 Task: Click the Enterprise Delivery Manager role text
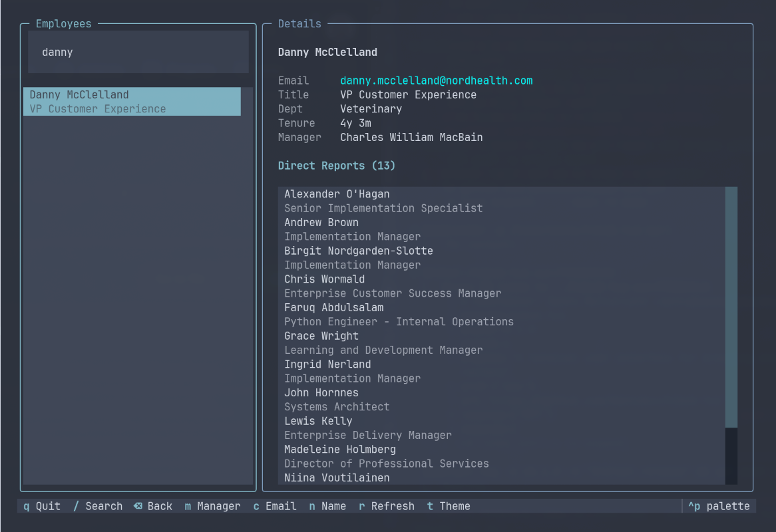pyautogui.click(x=368, y=436)
